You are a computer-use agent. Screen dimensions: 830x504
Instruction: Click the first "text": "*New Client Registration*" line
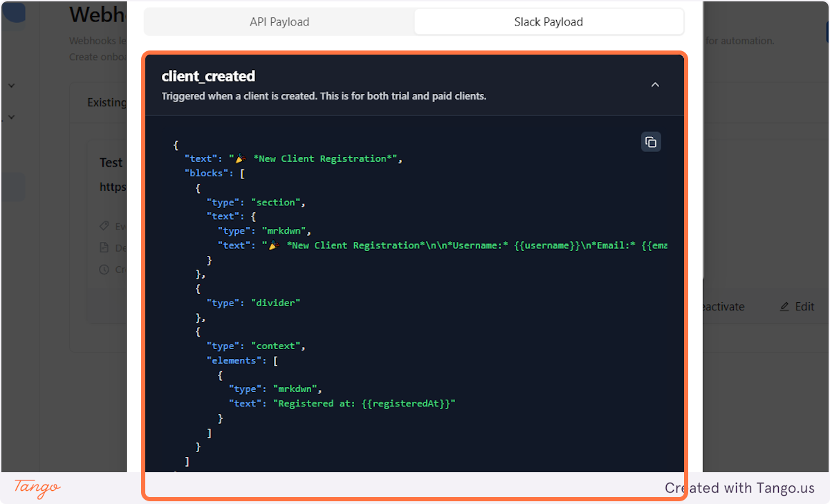(293, 158)
